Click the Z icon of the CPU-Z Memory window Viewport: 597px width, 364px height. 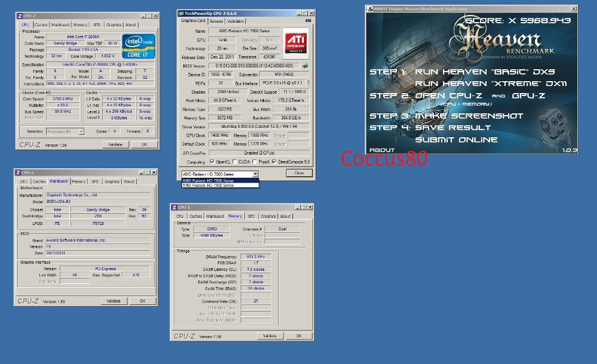pyautogui.click(x=174, y=207)
